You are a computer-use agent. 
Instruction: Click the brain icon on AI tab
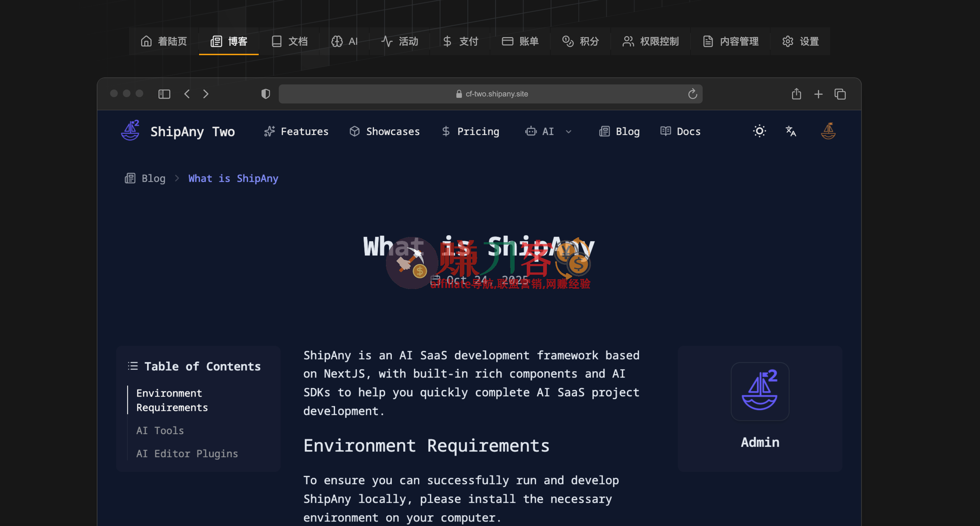coord(337,41)
